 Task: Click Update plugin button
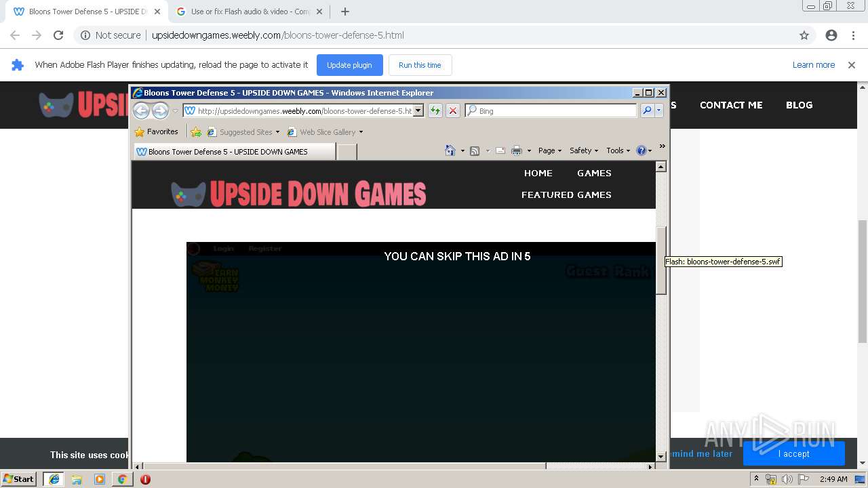[x=349, y=65]
